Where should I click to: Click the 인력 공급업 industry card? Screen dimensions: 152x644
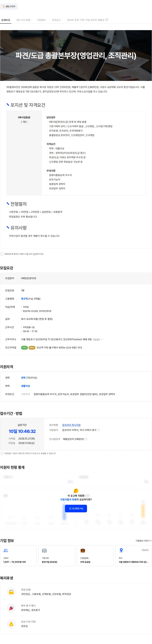95,555
